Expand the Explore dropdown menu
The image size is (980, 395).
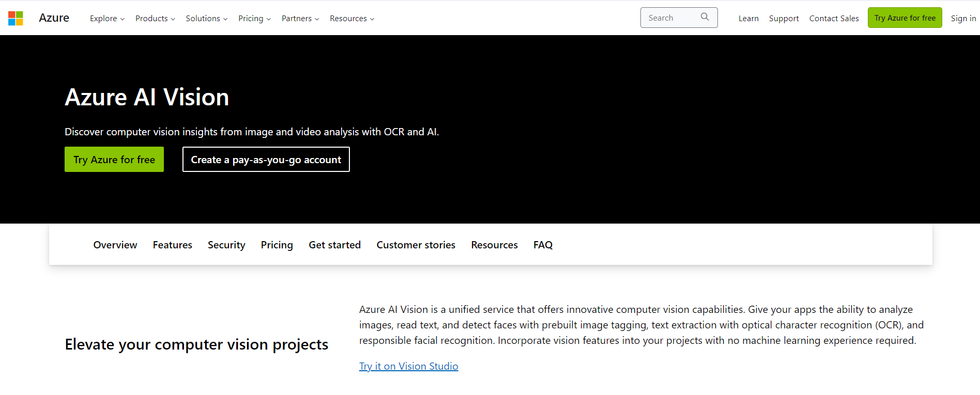tap(107, 19)
